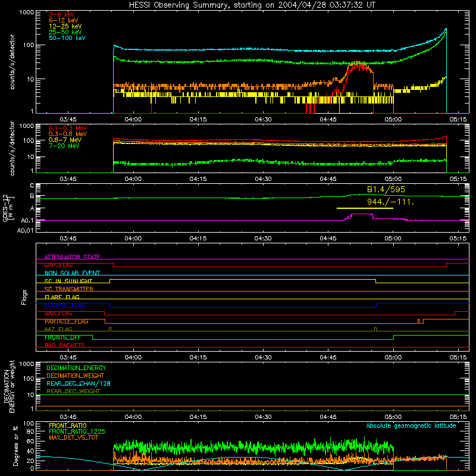Click 05:00 tick under flags panel

(x=393, y=358)
